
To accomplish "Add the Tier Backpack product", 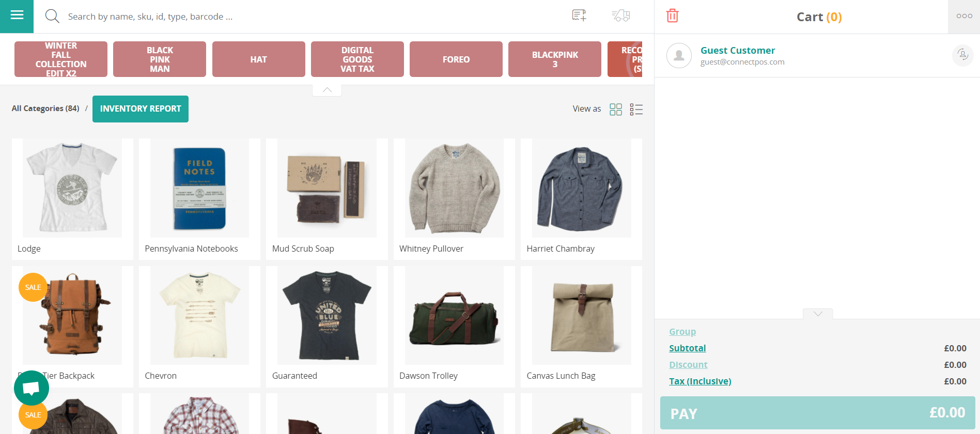I will 72,327.
